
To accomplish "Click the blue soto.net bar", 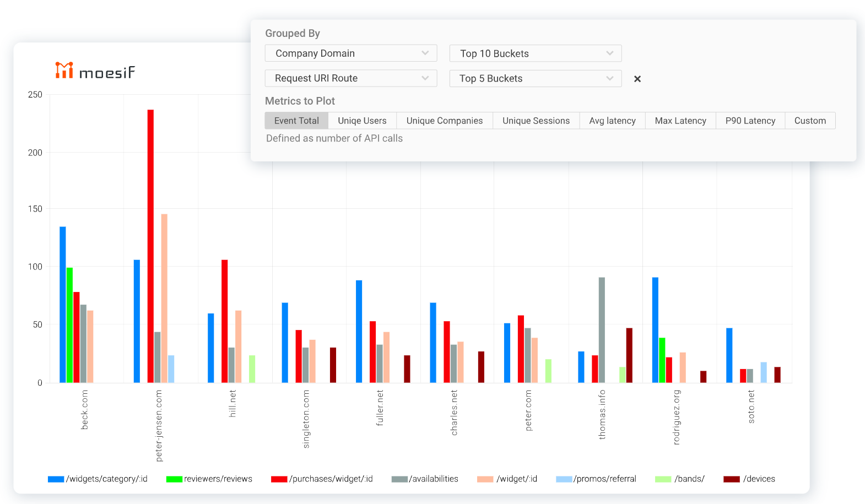I will coord(729,355).
